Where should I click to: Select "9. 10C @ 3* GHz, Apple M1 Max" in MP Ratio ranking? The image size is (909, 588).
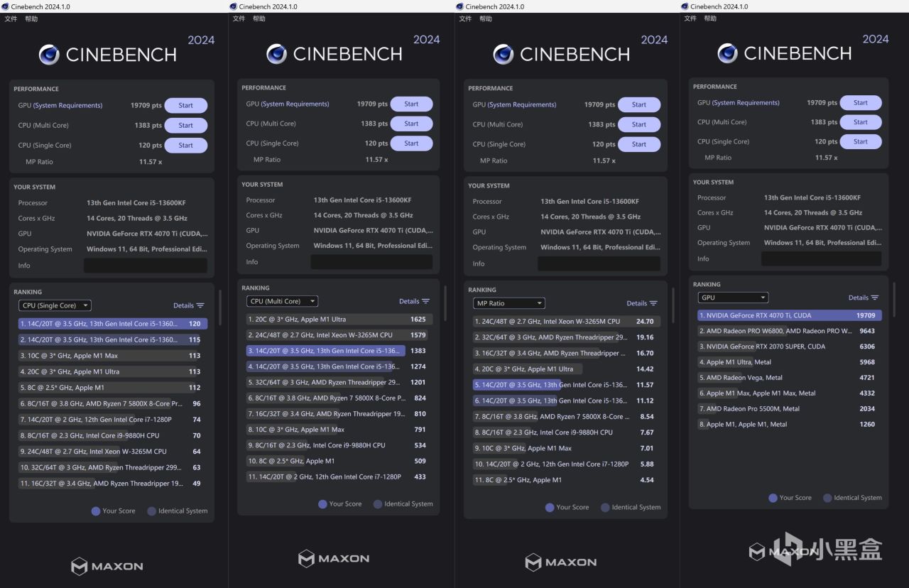click(x=567, y=448)
